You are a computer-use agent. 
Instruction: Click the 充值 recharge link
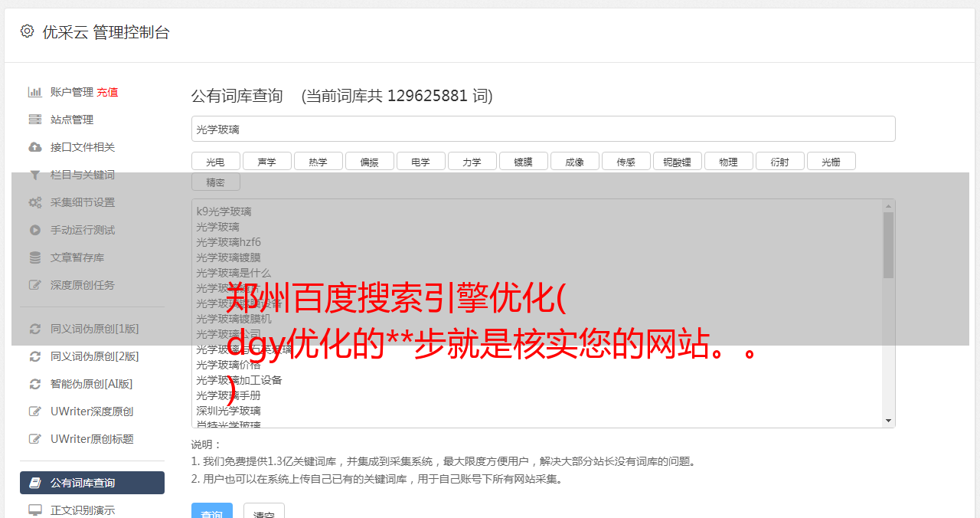(x=107, y=92)
